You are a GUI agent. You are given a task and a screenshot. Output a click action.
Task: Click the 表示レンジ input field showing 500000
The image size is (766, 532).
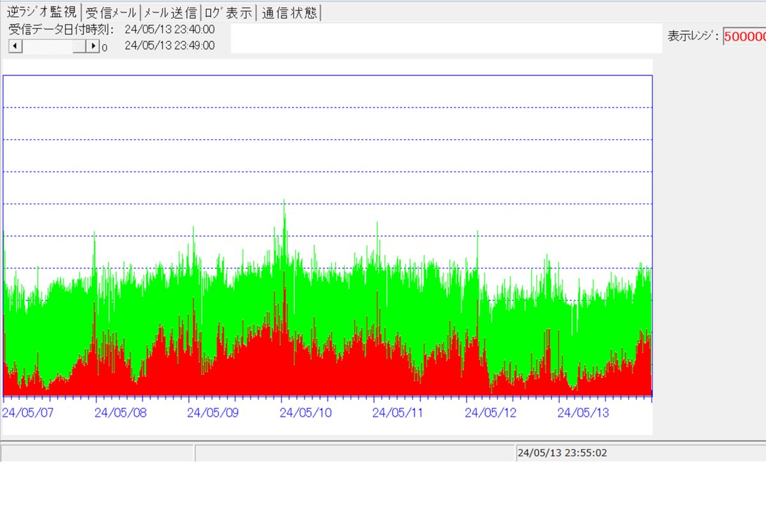pyautogui.click(x=744, y=36)
